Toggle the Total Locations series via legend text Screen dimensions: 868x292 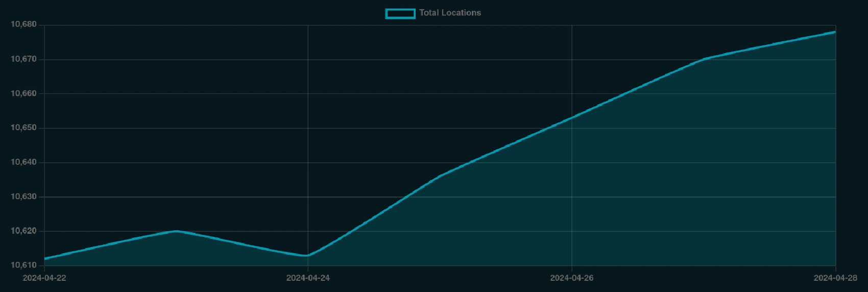(450, 13)
